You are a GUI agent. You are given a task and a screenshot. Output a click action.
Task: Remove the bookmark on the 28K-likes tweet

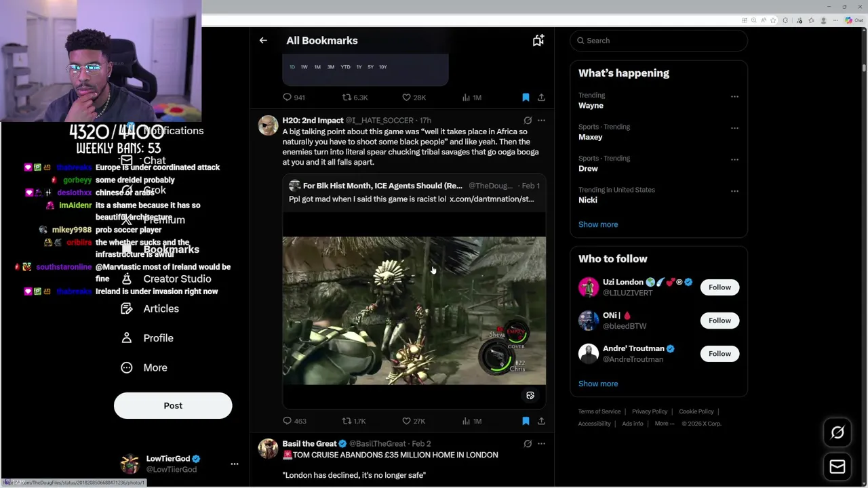click(x=526, y=98)
